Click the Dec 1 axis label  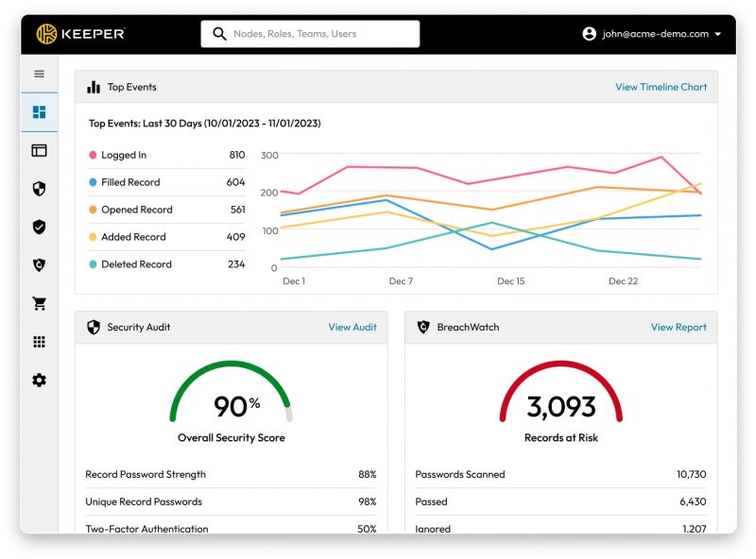(x=294, y=281)
